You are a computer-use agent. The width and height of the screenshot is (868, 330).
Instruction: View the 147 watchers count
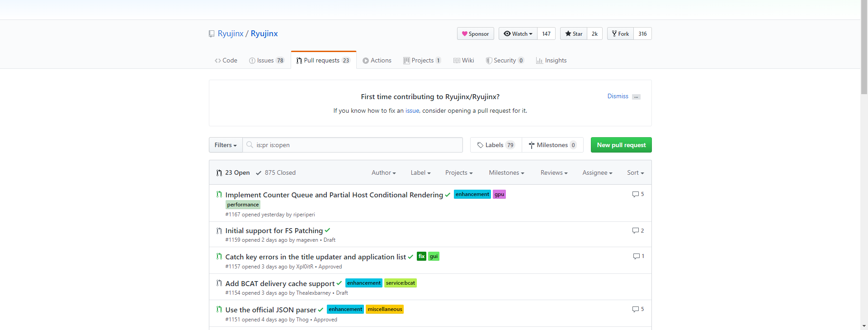tap(546, 34)
